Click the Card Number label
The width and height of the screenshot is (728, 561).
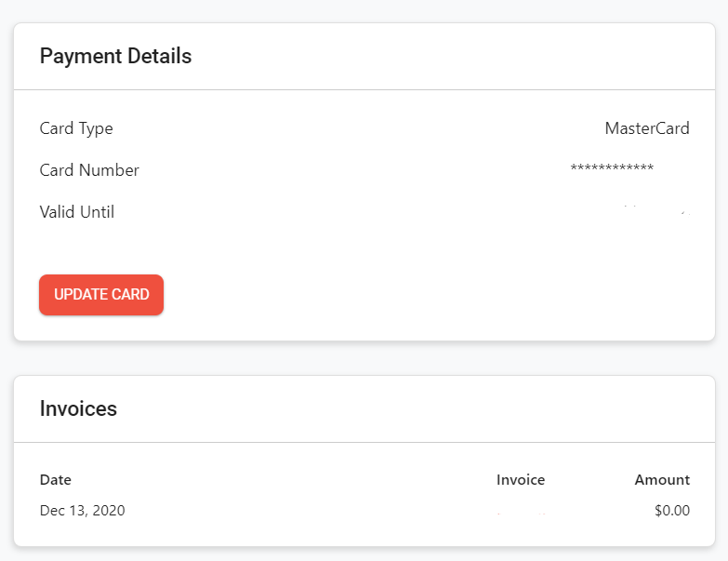(89, 170)
